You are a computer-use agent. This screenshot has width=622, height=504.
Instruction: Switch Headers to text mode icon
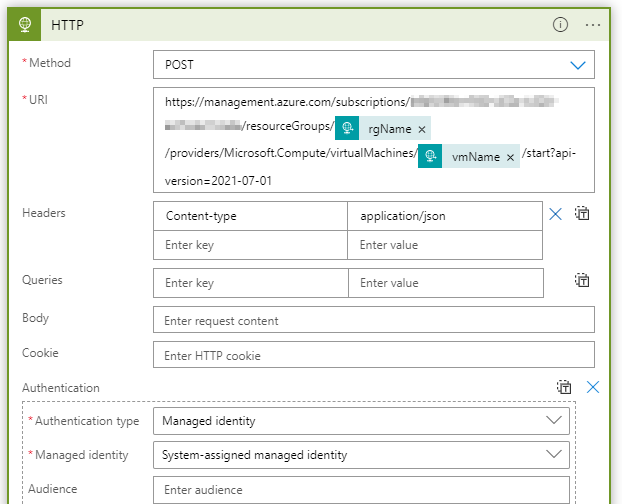[582, 213]
